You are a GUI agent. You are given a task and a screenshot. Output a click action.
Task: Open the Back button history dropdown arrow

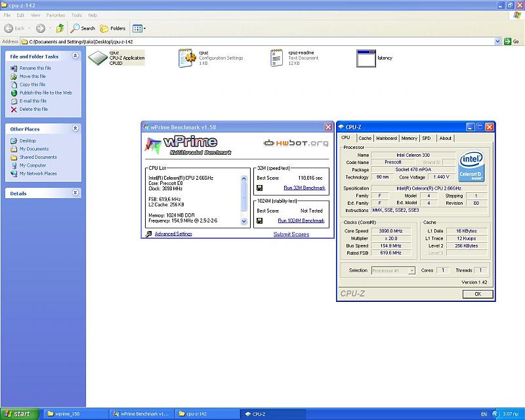[x=30, y=28]
